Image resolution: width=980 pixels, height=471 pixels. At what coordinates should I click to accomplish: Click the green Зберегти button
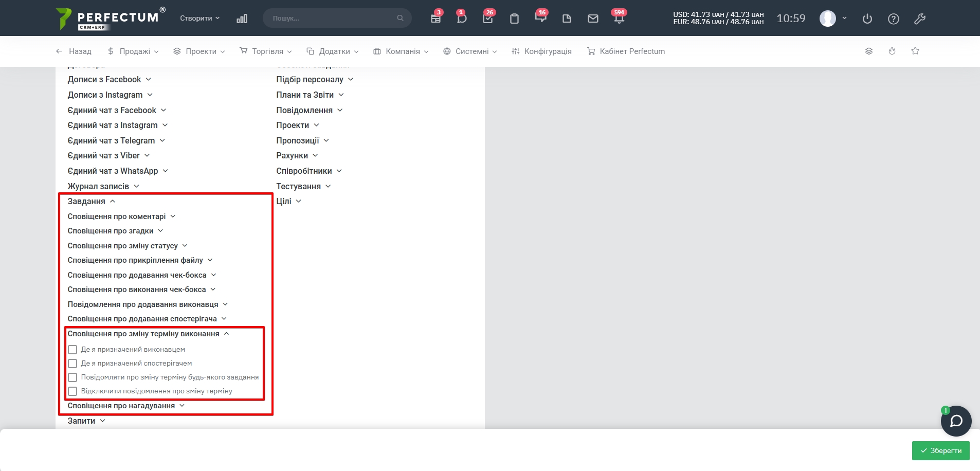(940, 450)
